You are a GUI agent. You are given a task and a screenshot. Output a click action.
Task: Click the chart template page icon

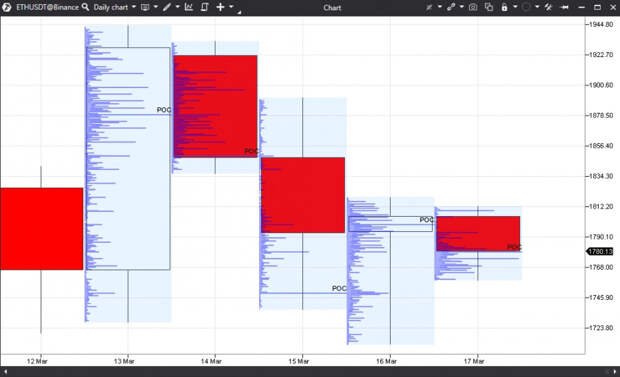tap(204, 7)
